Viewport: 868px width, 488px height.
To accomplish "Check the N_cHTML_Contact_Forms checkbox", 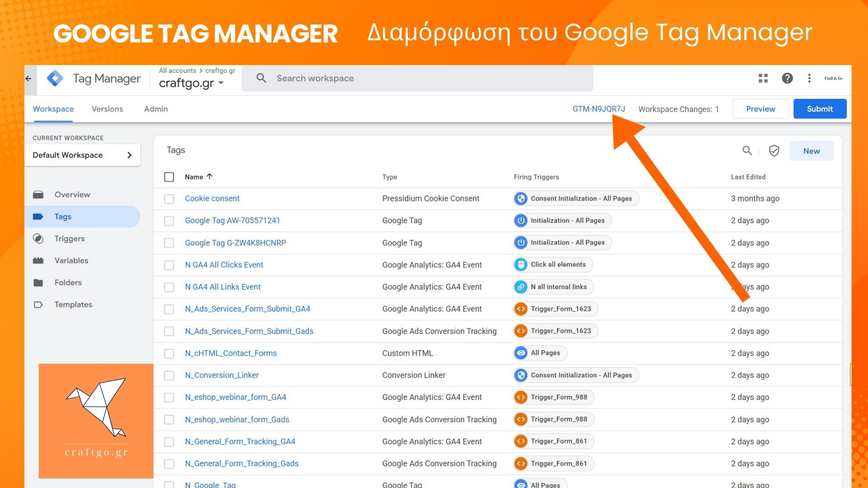I will 169,353.
